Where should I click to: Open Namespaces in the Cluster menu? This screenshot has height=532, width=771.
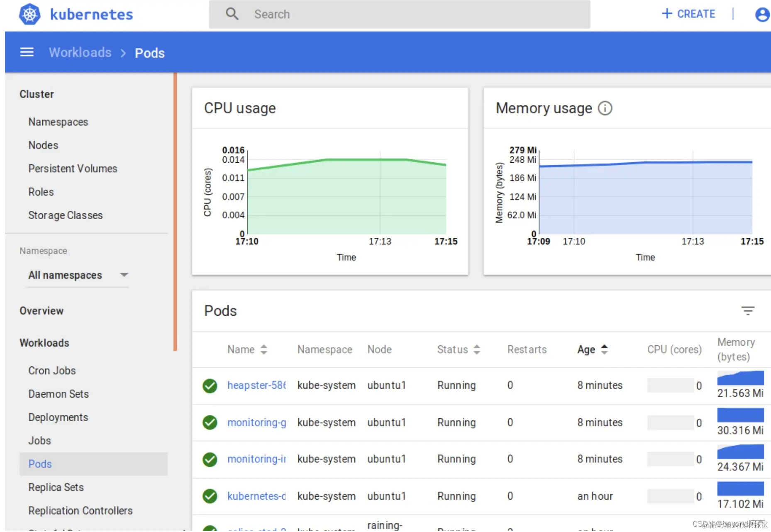(x=58, y=122)
